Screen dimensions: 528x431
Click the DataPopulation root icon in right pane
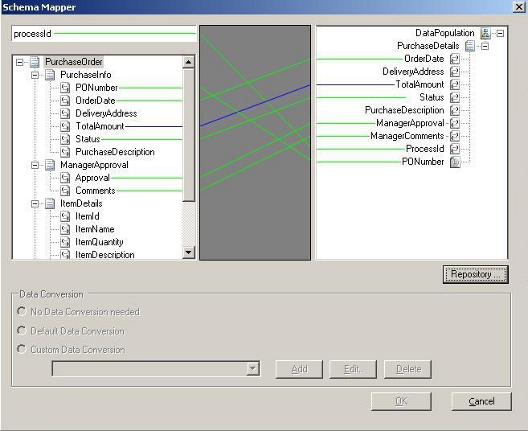pyautogui.click(x=485, y=33)
